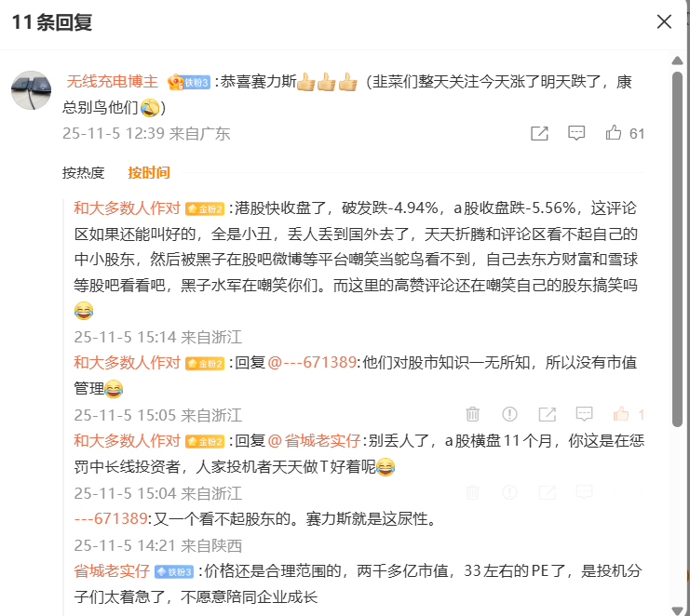Image resolution: width=690 pixels, height=616 pixels.
Task: View 无线充电博主 avatar image
Action: (31, 90)
